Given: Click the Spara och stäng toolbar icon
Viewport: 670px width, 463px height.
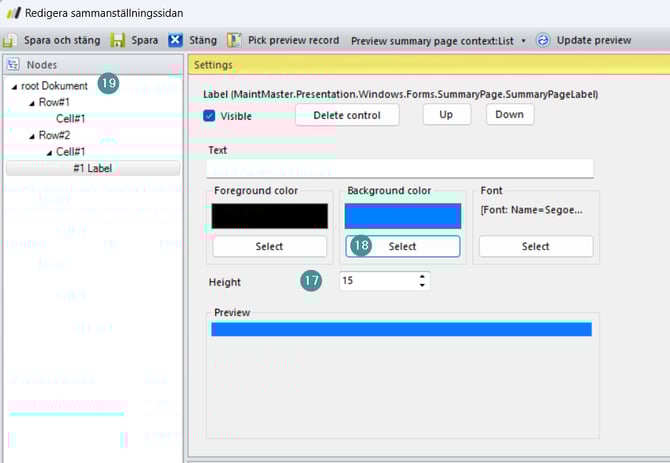Looking at the screenshot, I should tap(9, 40).
